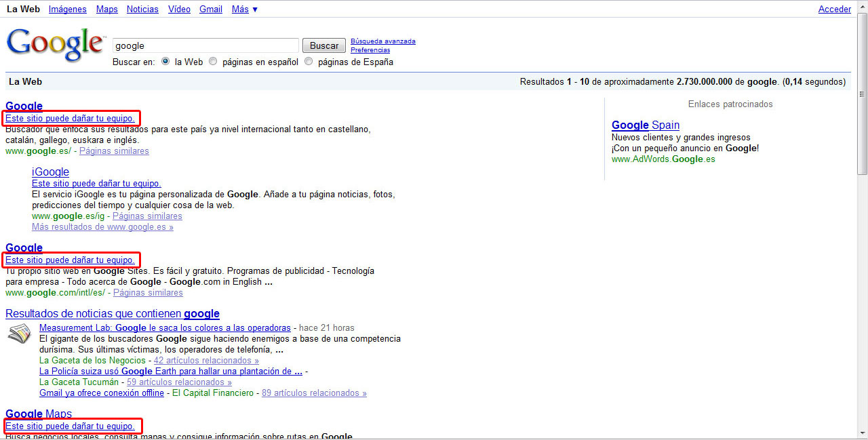Screen dimensions: 868x440
Task: Select the 'la Web' radio button
Action: pos(165,62)
